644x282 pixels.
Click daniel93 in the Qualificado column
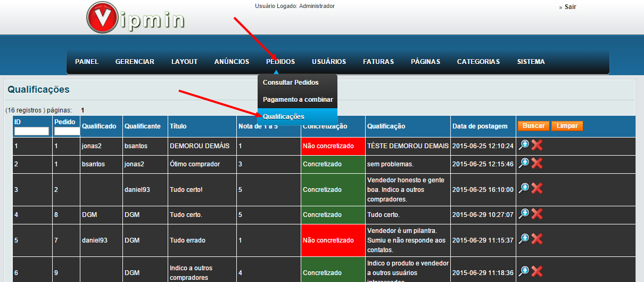click(95, 240)
